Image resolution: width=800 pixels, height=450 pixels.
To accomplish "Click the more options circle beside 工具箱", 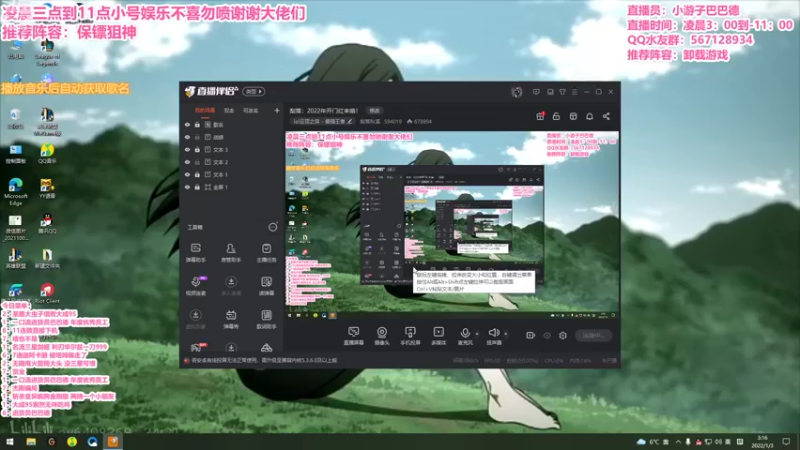I will click(273, 227).
